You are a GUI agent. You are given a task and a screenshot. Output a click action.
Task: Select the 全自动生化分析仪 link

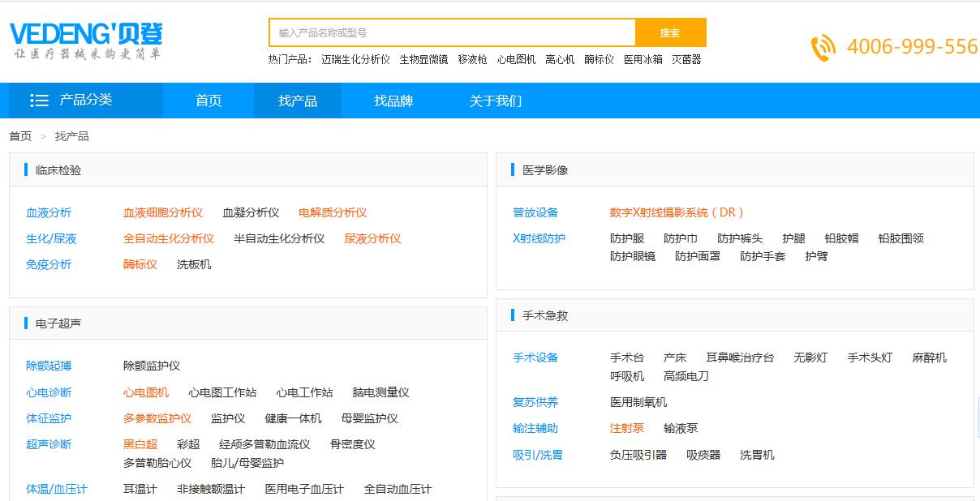[169, 238]
